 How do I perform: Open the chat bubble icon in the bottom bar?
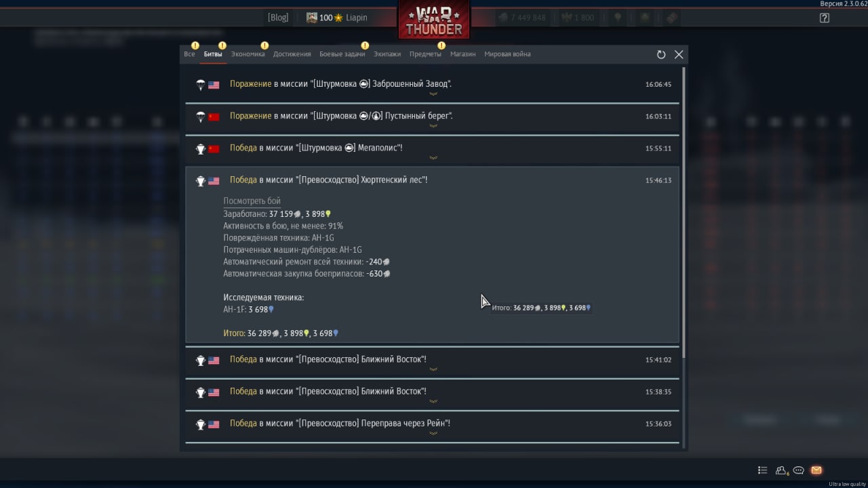click(x=799, y=470)
